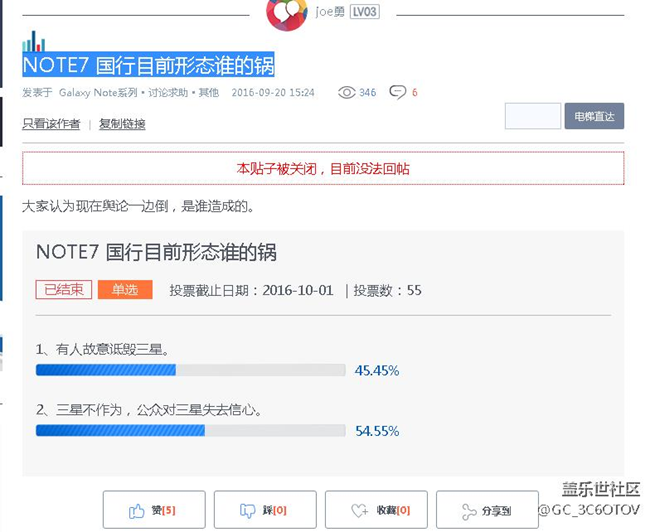
Task: Focus the floor number input field
Action: [533, 116]
